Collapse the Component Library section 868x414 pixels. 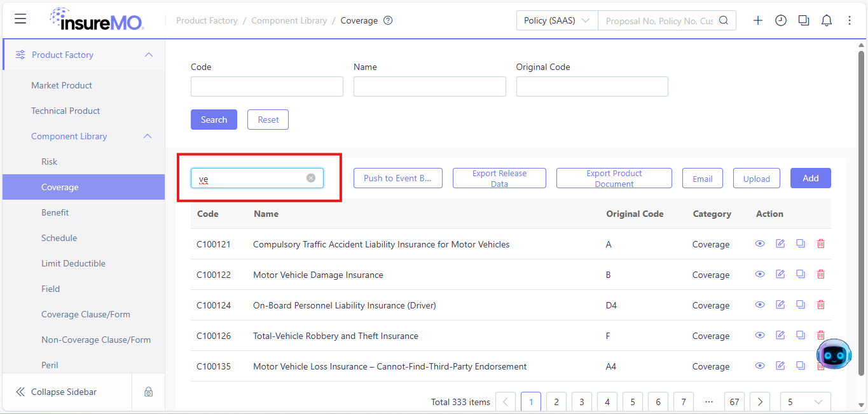(x=148, y=136)
